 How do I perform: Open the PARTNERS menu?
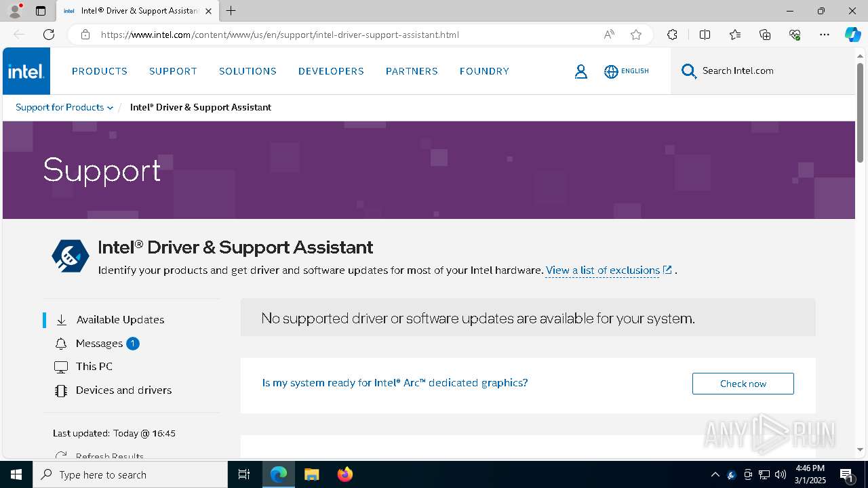coord(412,71)
